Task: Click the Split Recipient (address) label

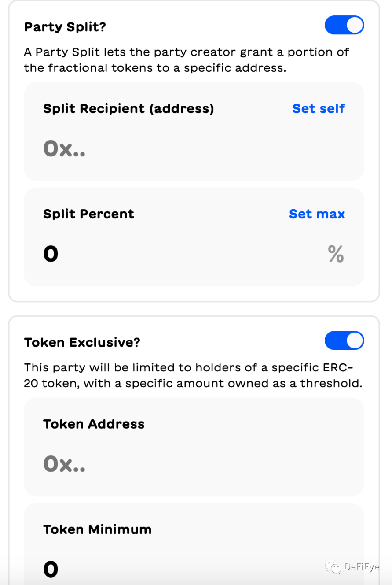Action: pos(128,108)
